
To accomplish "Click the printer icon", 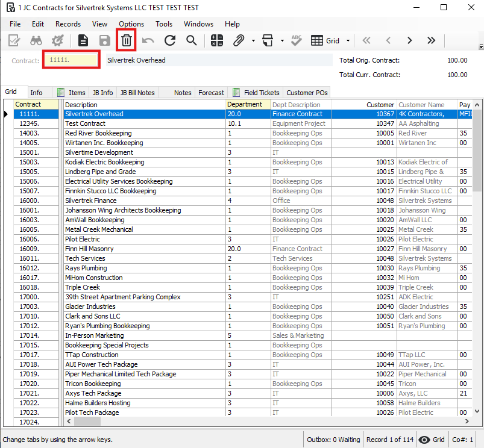I will (268, 40).
